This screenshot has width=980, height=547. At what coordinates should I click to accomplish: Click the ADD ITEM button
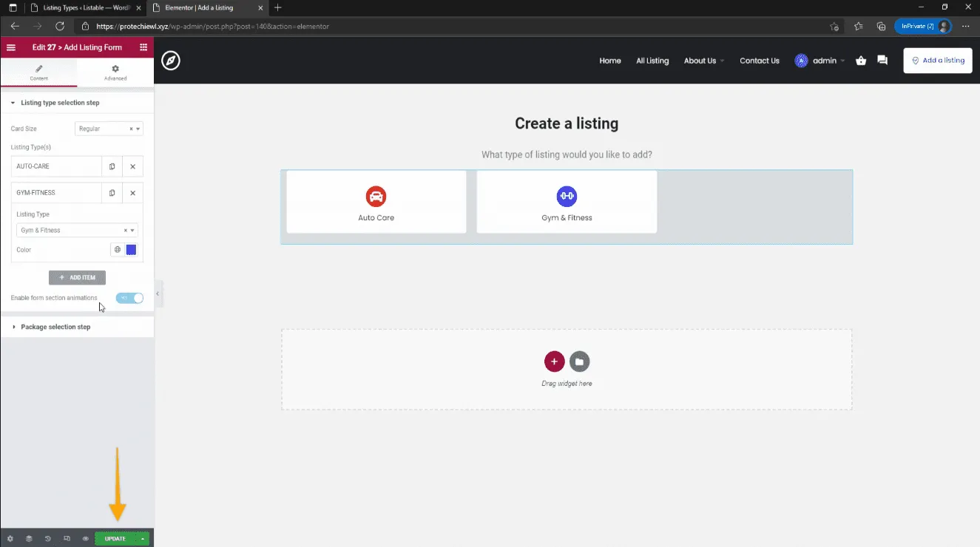pyautogui.click(x=77, y=278)
